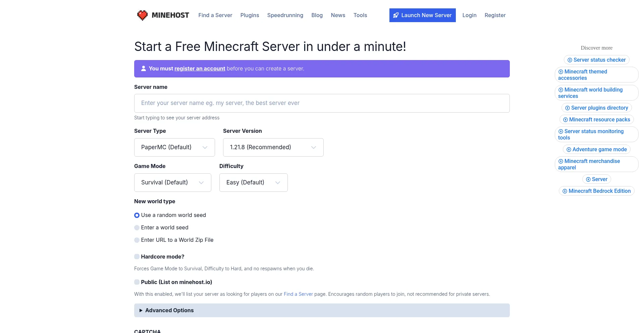Viewport: 644px width, 333px height.
Task: Select the Enter a world seed option
Action: click(x=137, y=228)
